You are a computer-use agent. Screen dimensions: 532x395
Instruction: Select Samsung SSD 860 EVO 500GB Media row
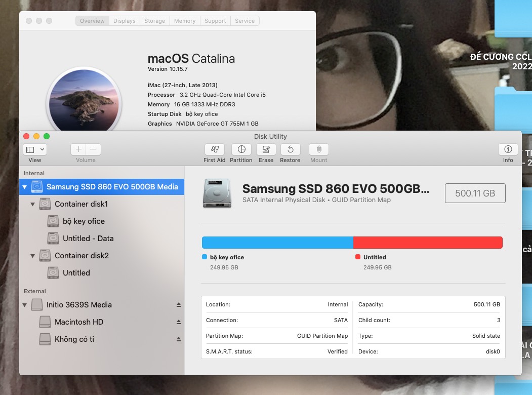click(x=102, y=187)
